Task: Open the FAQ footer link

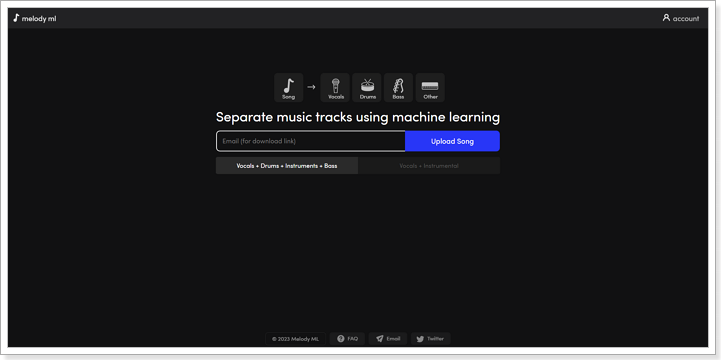Action: coord(347,339)
